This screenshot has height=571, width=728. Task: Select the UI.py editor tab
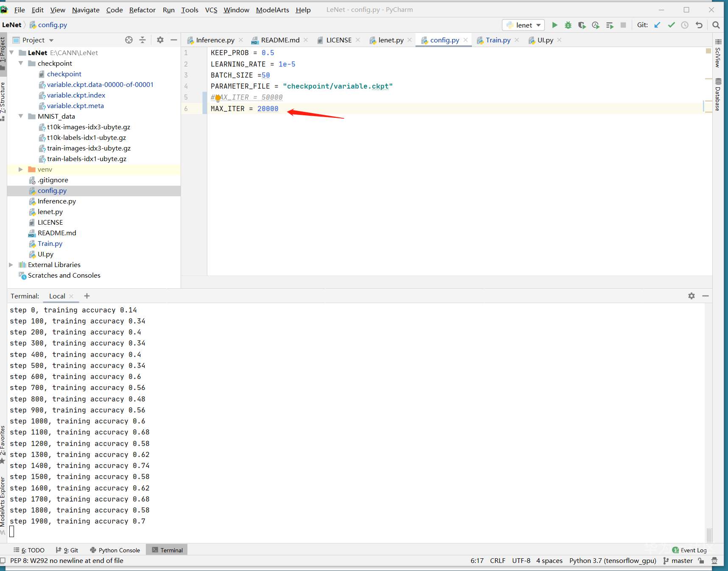point(545,40)
